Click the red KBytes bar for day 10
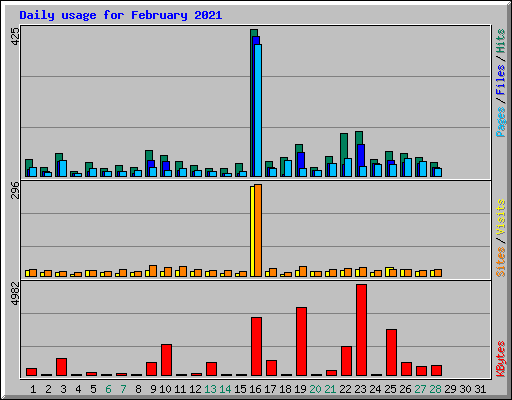 coord(166,360)
